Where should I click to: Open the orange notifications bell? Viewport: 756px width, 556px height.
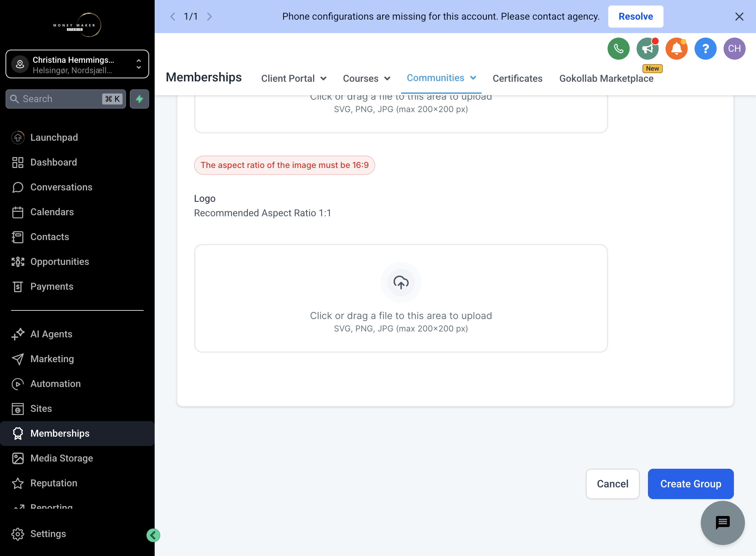[677, 49]
